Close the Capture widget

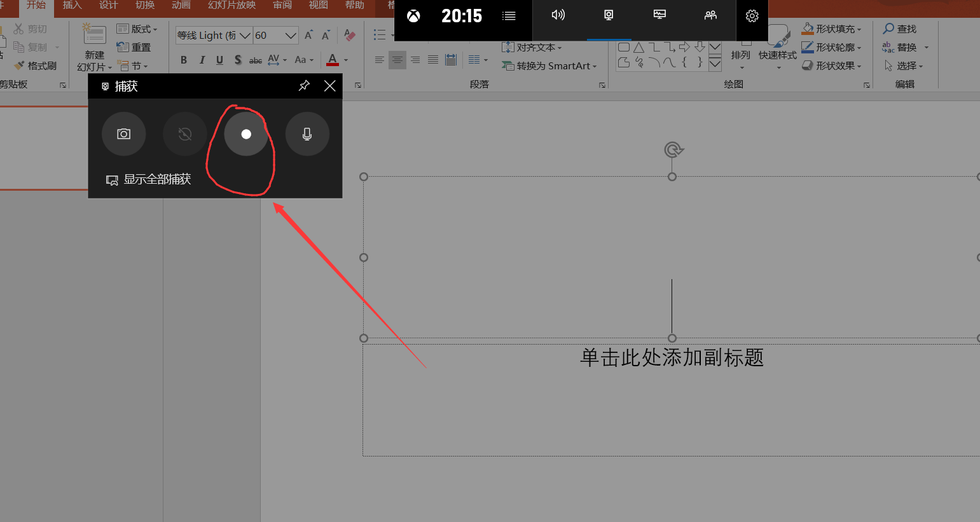pos(329,86)
